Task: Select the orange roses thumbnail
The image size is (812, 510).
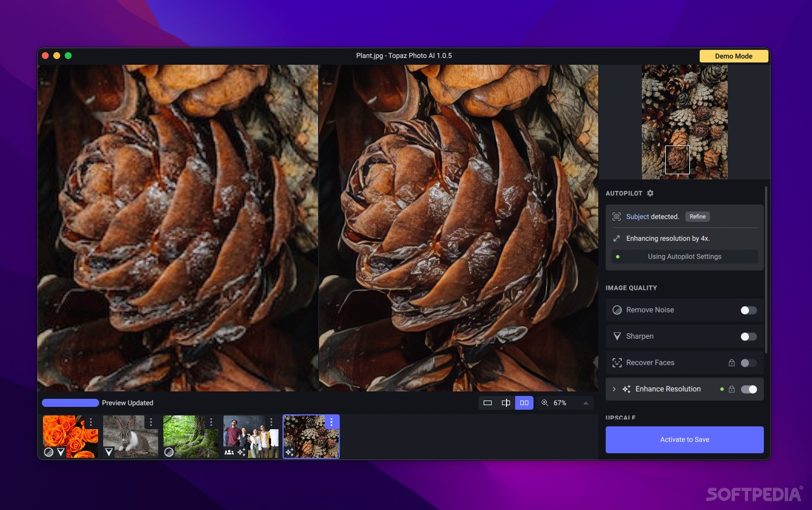Action: (70, 437)
